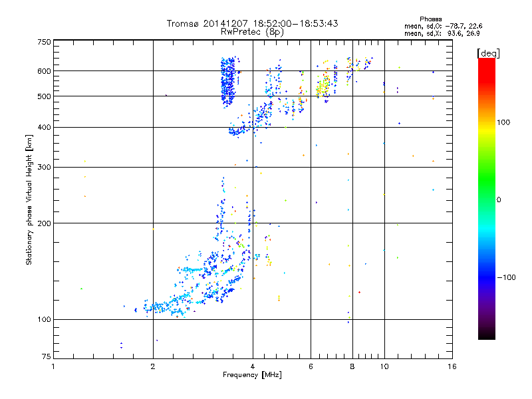Click the 'RwPretec (8p)' subtitle
532x399 pixels.
(x=252, y=32)
